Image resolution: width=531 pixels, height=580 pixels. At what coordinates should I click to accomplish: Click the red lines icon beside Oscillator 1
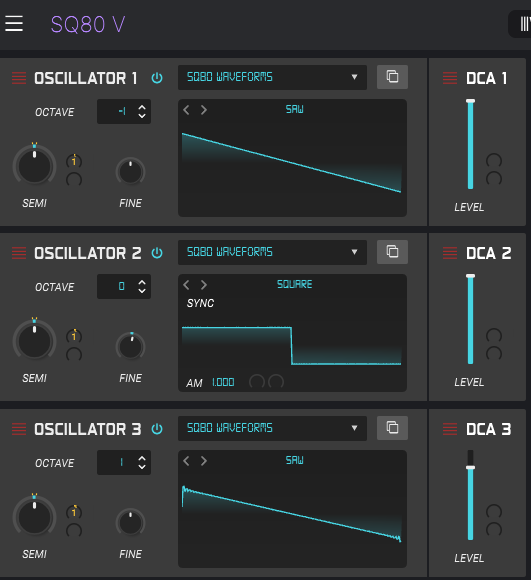(x=19, y=78)
